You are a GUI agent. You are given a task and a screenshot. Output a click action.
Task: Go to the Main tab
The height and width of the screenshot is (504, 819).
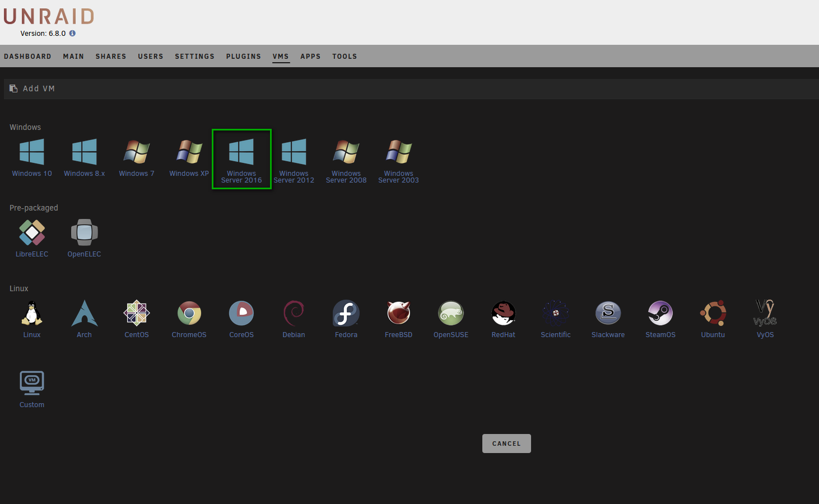pos(73,57)
